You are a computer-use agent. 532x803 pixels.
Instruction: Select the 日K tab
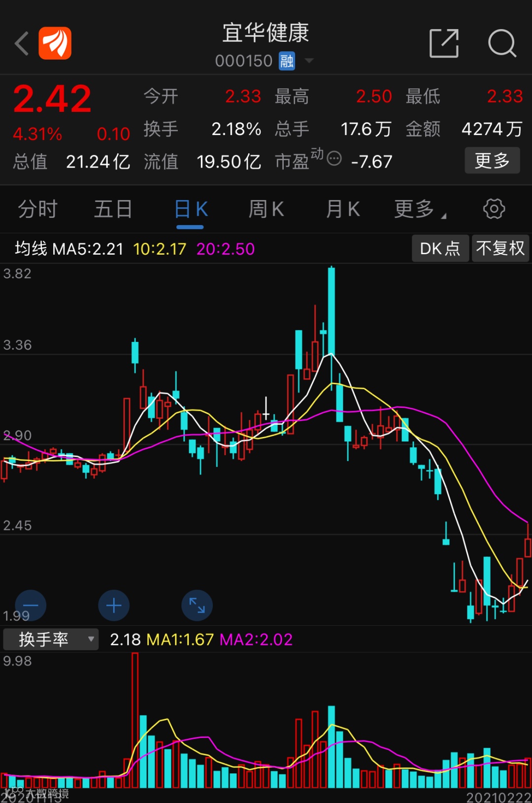click(x=191, y=209)
